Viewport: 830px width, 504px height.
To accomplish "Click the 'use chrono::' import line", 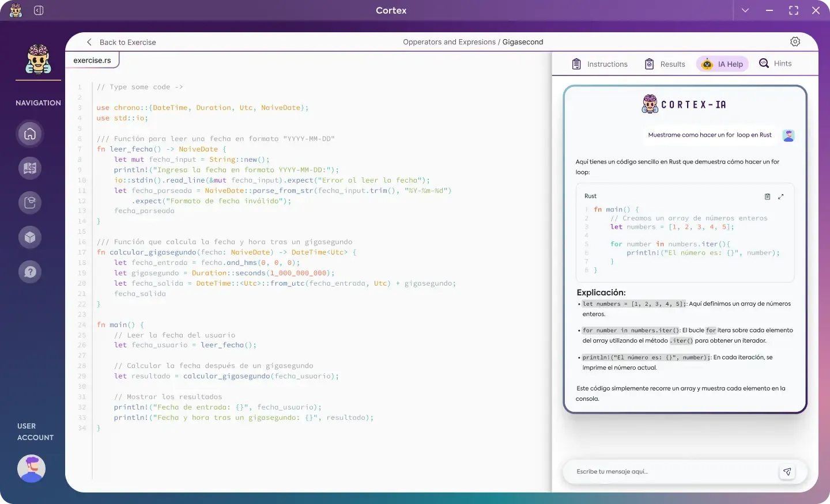I will (203, 108).
